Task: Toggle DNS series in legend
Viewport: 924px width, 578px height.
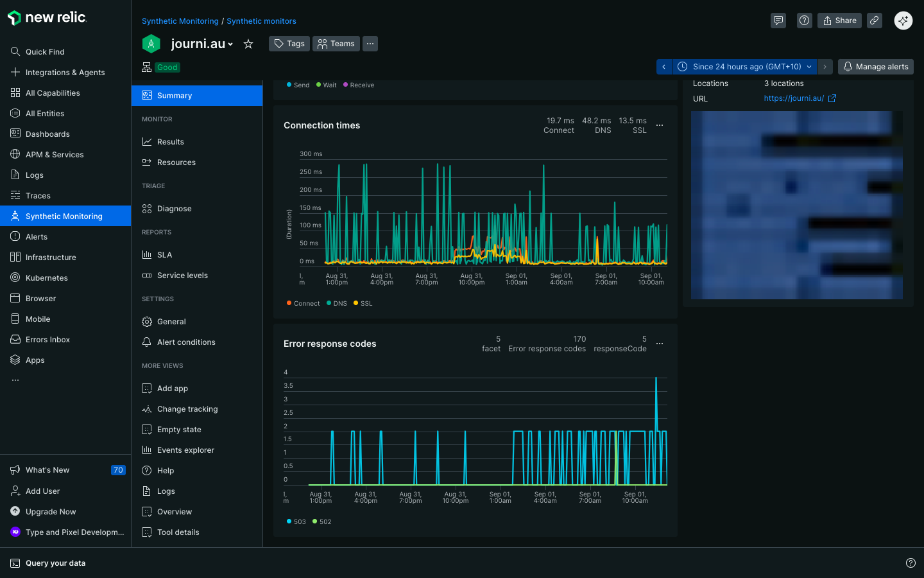Action: point(337,303)
